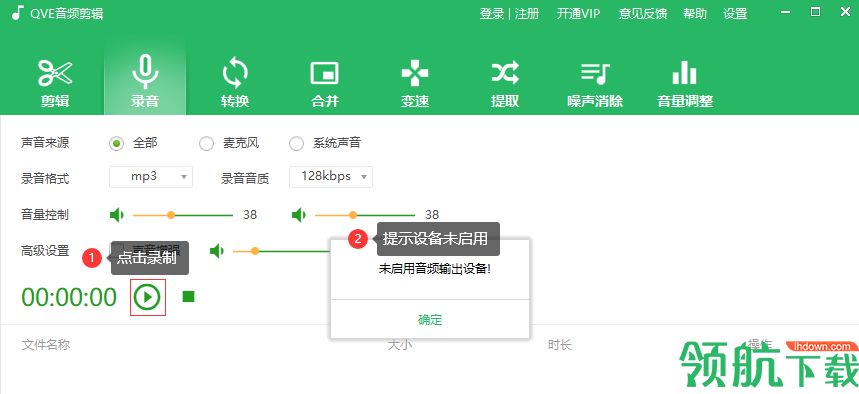Open the 提取 extract tool

coord(505,84)
